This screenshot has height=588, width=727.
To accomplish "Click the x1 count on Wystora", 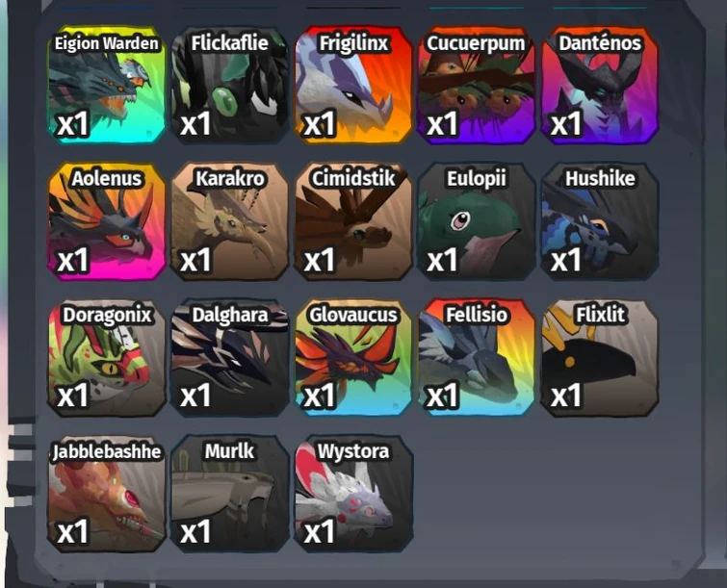I will pos(319,531).
